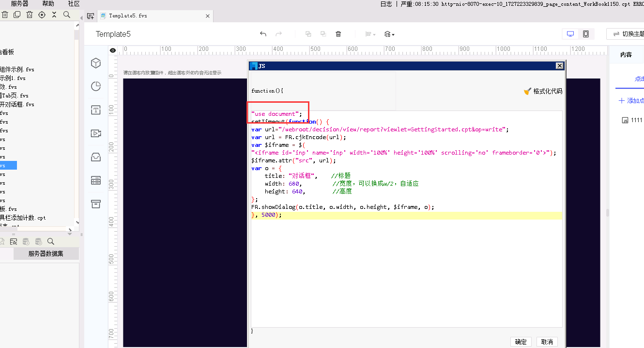Select the Tab页.fvs file

click(14, 95)
